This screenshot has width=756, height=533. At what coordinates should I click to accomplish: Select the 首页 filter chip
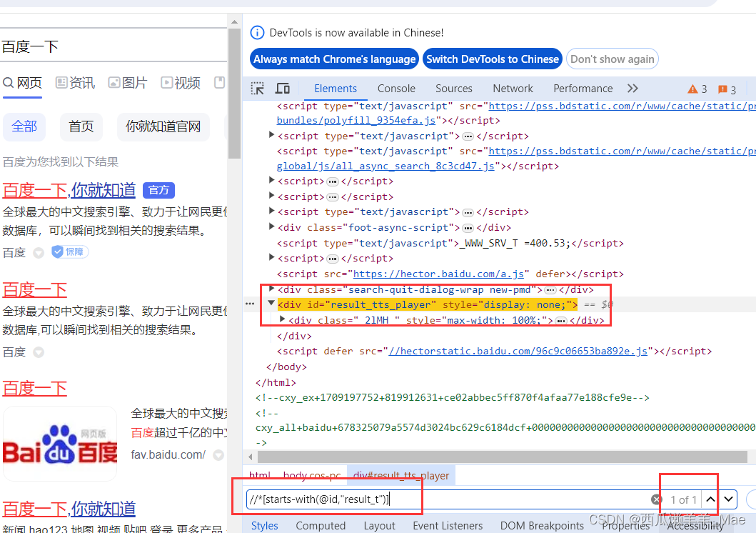[x=81, y=126]
